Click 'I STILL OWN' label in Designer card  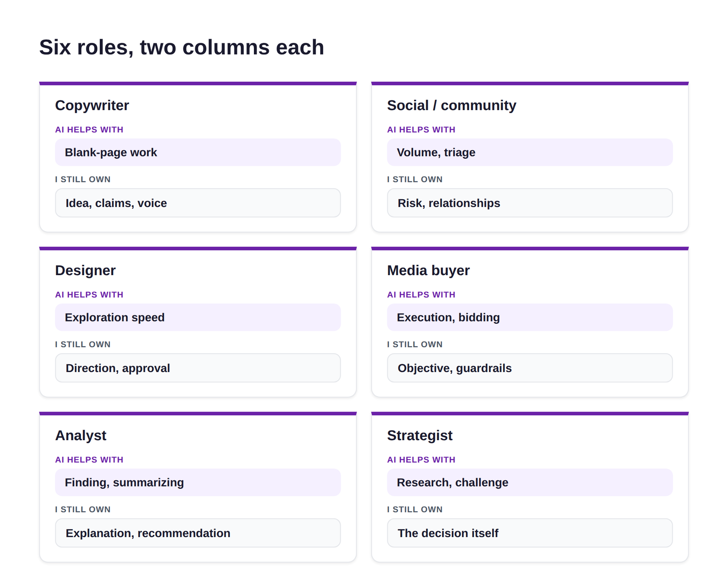point(83,344)
